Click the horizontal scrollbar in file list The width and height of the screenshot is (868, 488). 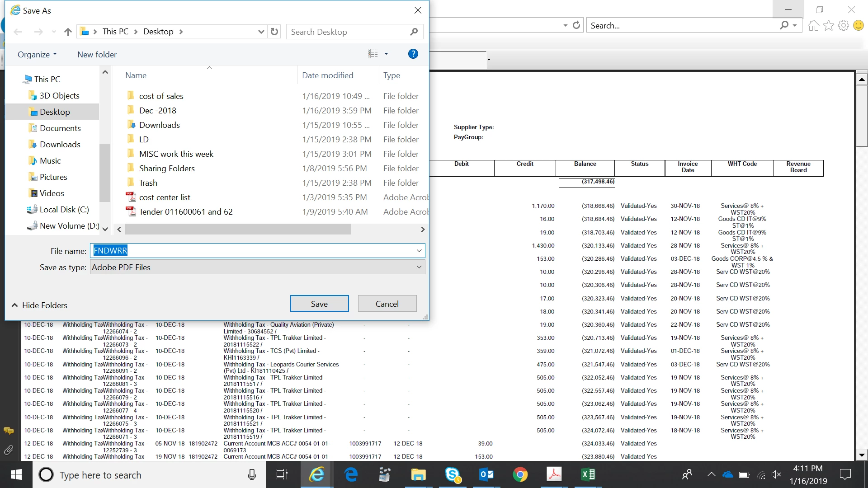point(238,230)
